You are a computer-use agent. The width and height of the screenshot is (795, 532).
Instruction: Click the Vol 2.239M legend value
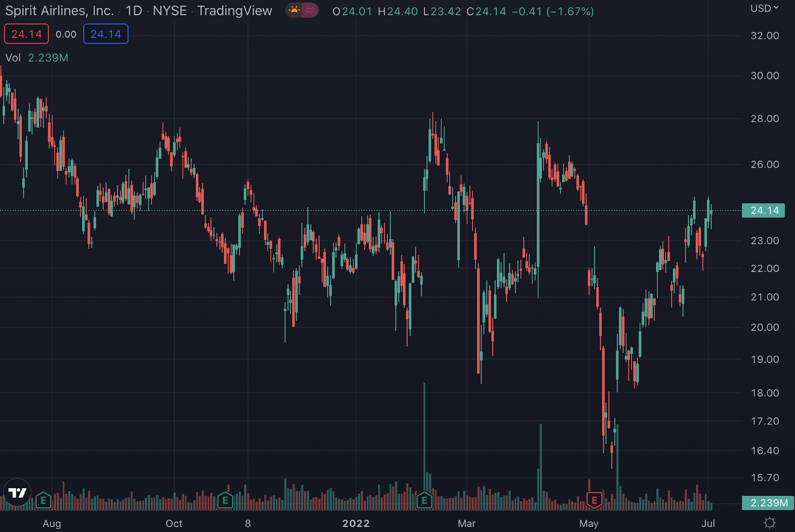click(x=48, y=58)
